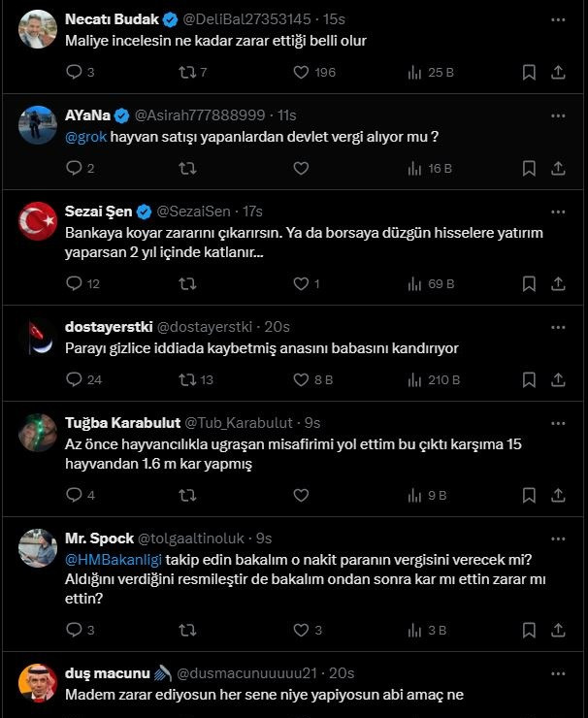Share dostayerstki's tweet
Image resolution: width=588 pixels, height=718 pixels.
pyautogui.click(x=558, y=379)
